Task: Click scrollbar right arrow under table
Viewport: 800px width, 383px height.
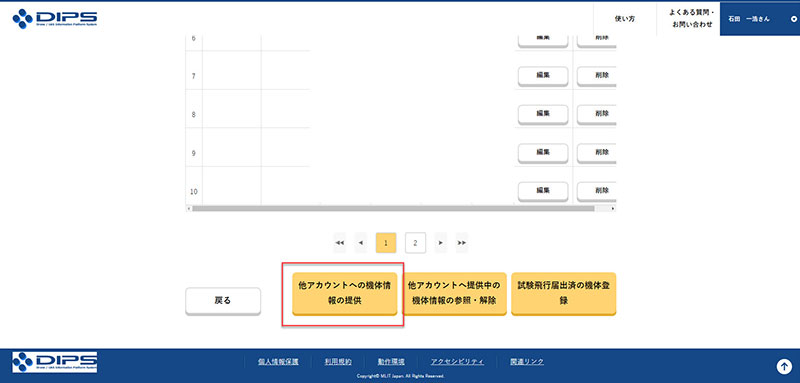Action: pyautogui.click(x=613, y=209)
